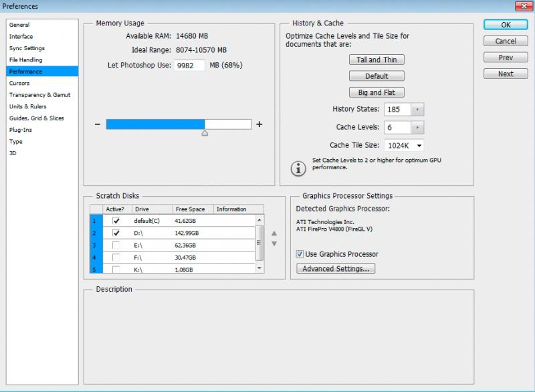Go to Guides, Grid & Slices
The image size is (535, 392).
[x=42, y=118]
